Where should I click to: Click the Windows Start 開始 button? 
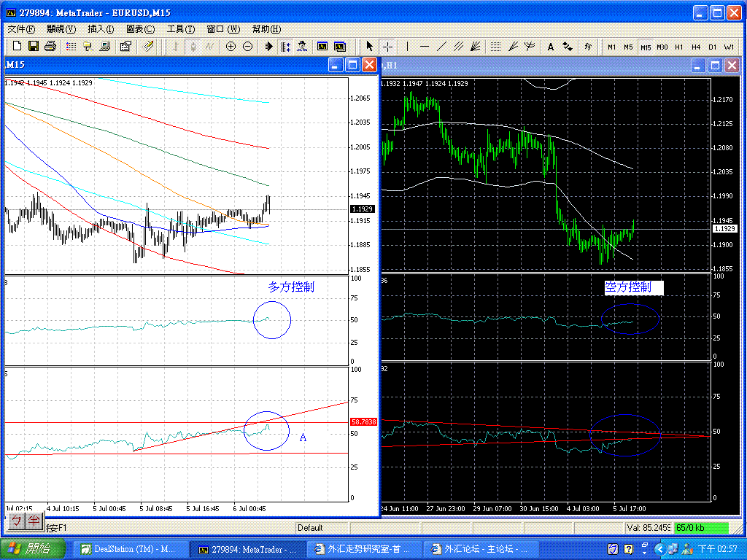tap(32, 548)
